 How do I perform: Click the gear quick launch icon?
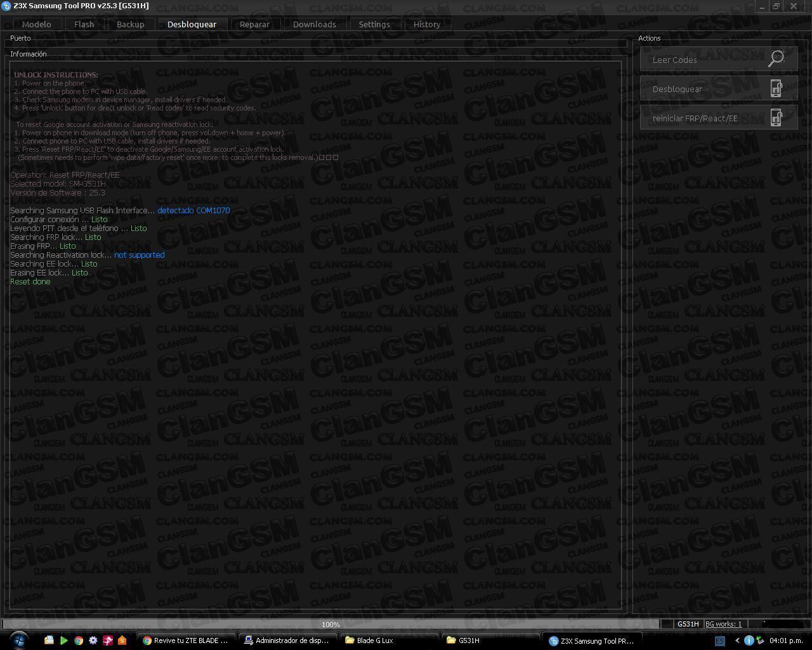tap(93, 640)
